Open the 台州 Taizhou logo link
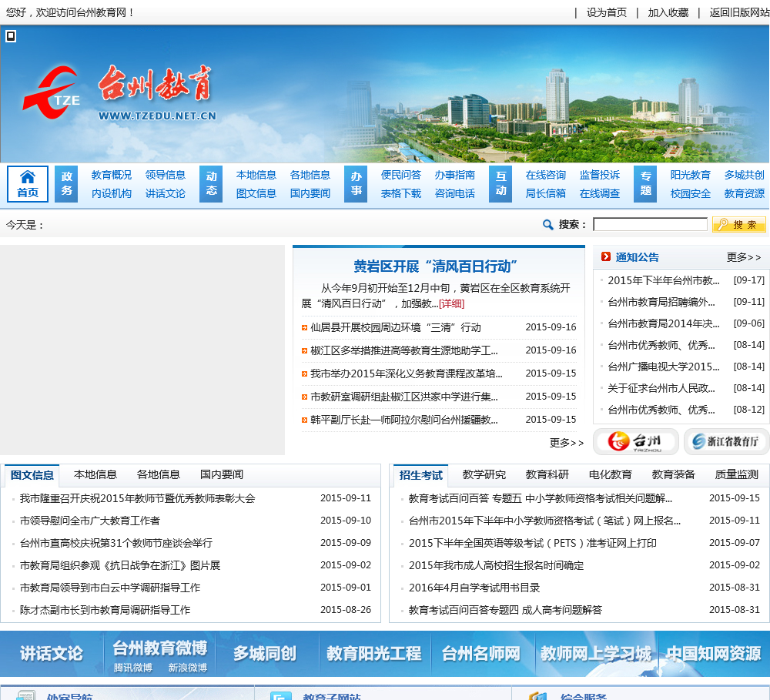 pos(636,441)
